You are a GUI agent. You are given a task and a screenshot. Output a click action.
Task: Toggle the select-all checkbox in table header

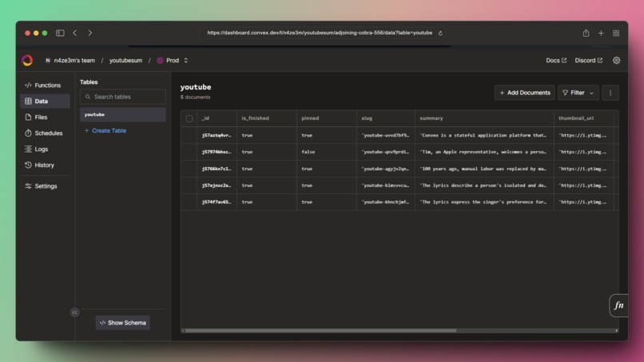pos(189,118)
